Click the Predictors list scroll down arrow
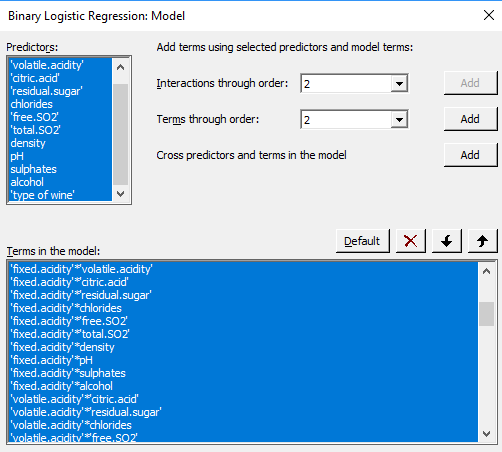The image size is (502, 452). (x=121, y=194)
